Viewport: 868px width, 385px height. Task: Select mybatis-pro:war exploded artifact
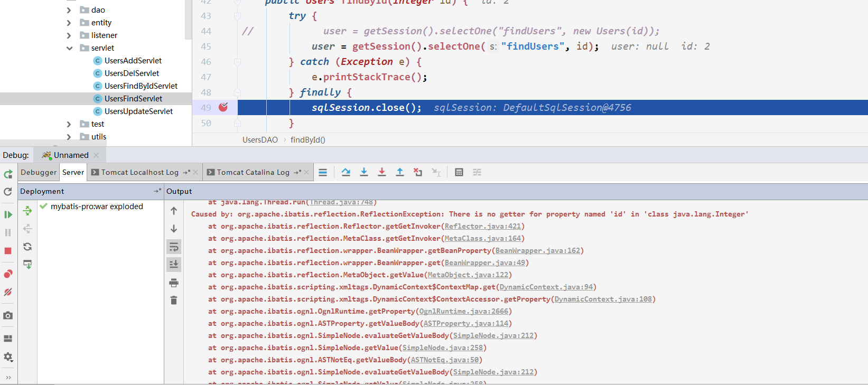pos(97,206)
